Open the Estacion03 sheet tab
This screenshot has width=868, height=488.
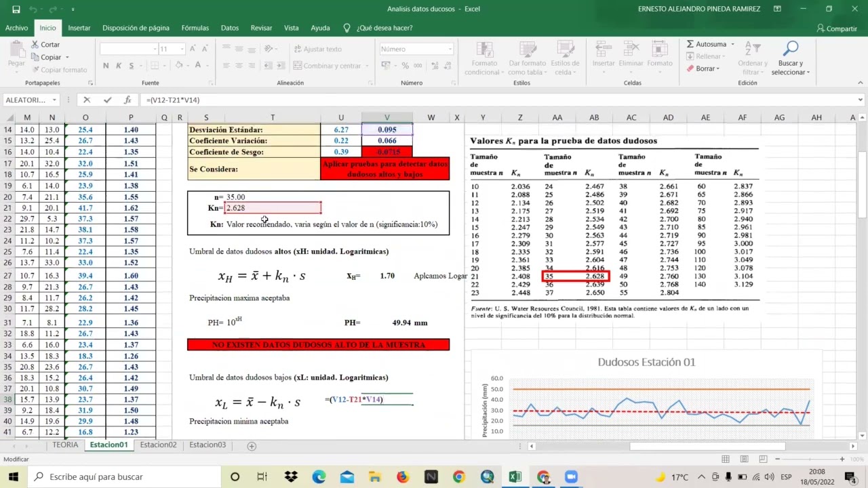(x=208, y=445)
